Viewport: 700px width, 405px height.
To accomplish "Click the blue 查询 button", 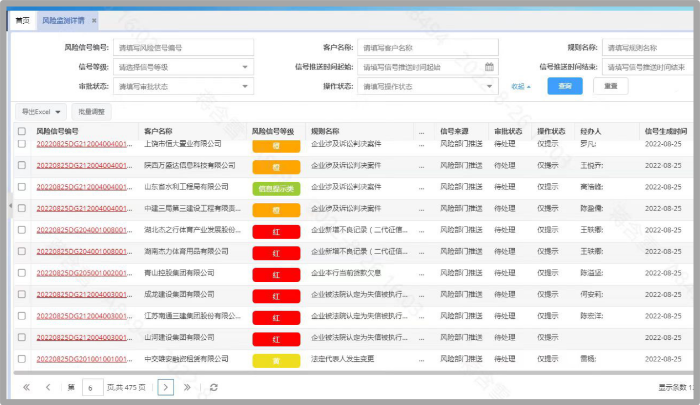I will click(x=565, y=87).
